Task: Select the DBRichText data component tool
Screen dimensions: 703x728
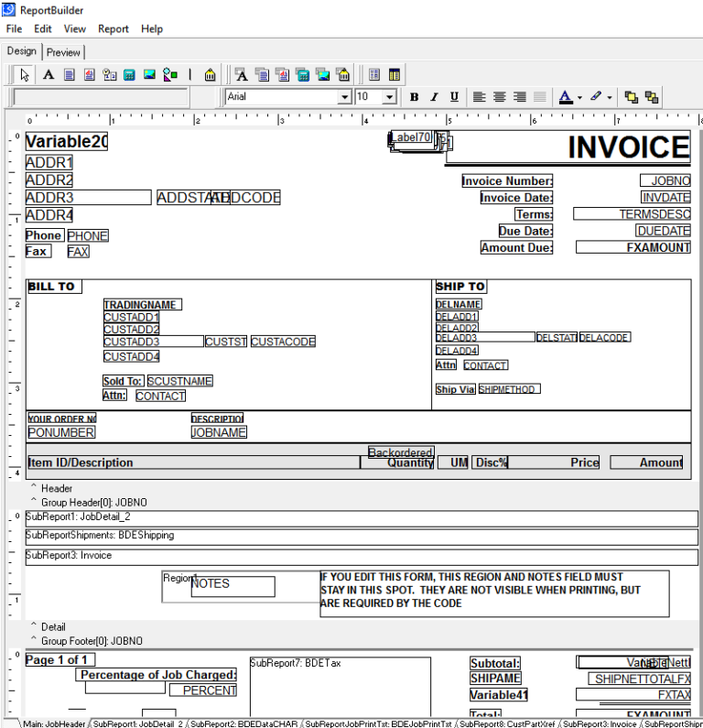Action: 283,75
